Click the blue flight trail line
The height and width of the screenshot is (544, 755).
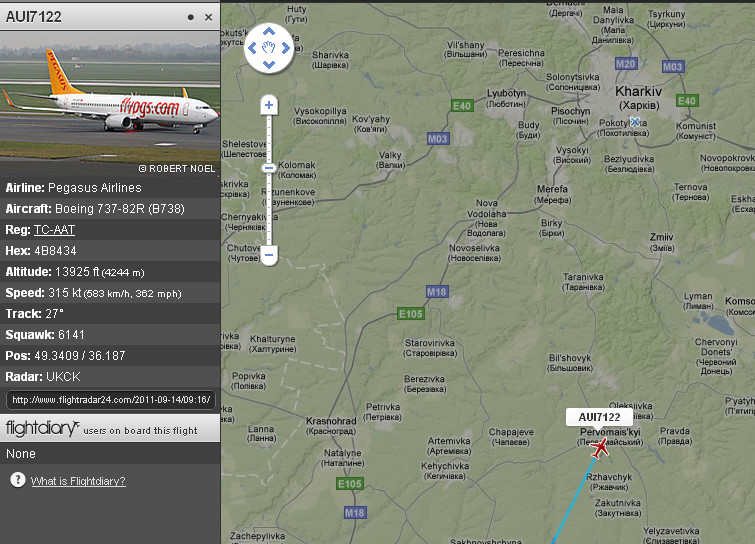(574, 501)
